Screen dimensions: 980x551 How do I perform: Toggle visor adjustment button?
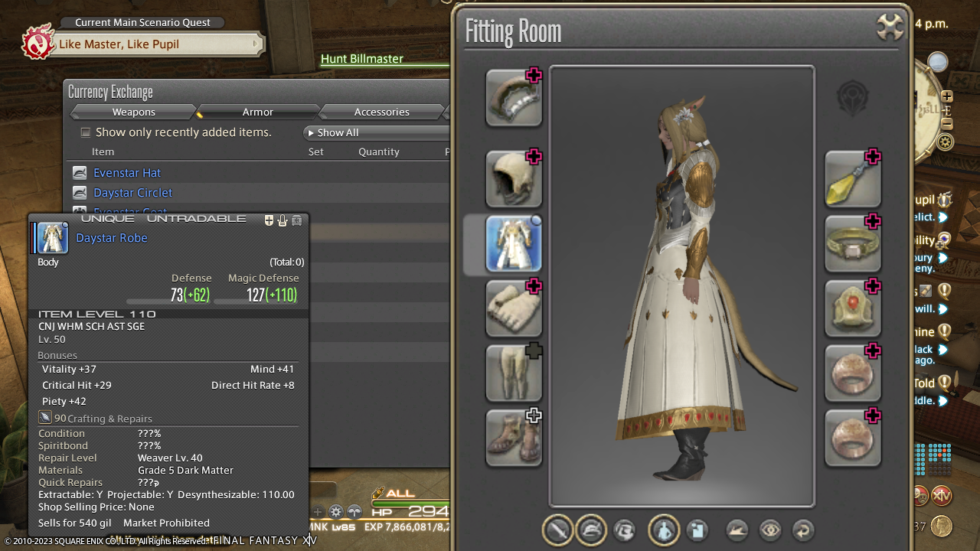(x=625, y=530)
